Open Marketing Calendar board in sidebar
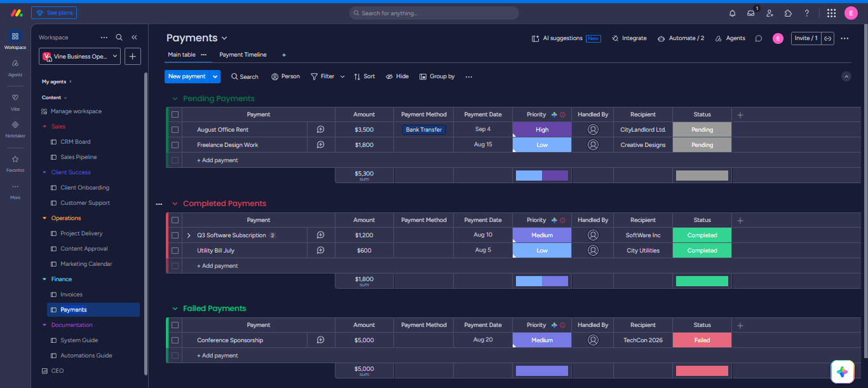Viewport: 868px width, 388px height. click(86, 264)
